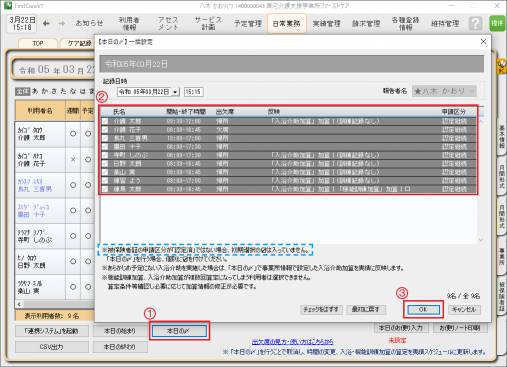Toggle checkbox for 日野 太朗 row
The height and width of the screenshot is (367, 507).
[105, 164]
